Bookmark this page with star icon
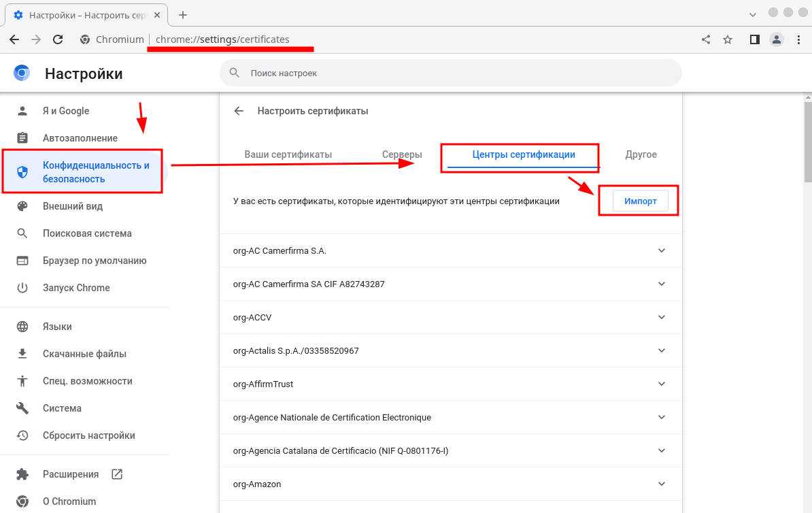 728,39
